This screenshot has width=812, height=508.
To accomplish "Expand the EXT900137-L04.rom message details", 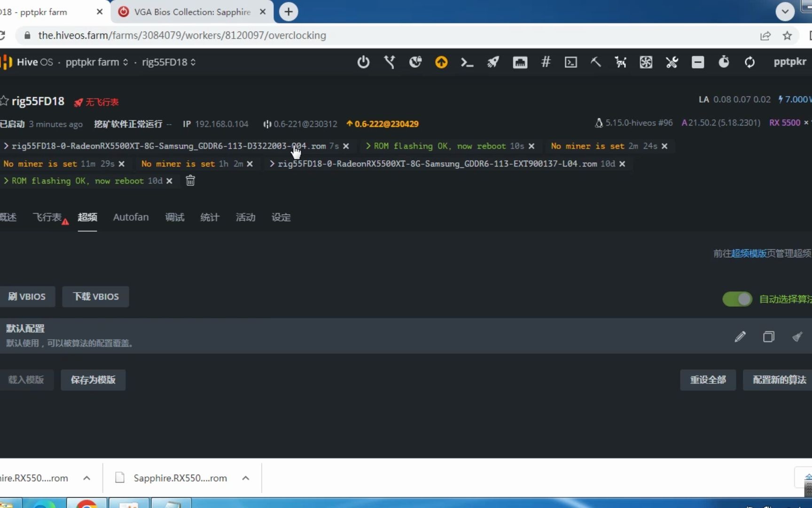I will pos(272,164).
